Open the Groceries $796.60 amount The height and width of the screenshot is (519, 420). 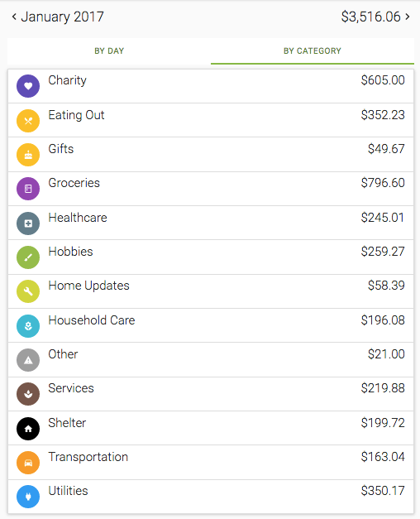pyautogui.click(x=383, y=183)
